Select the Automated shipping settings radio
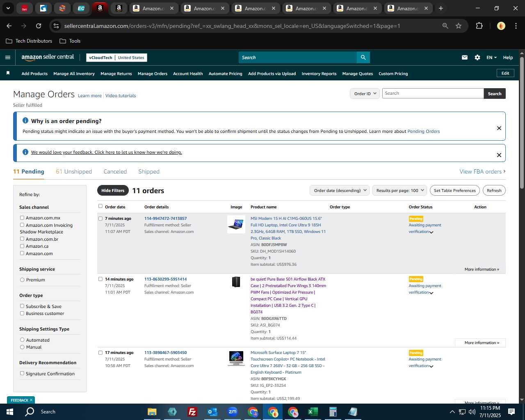Viewport: 525px width, 420px height. click(x=22, y=340)
